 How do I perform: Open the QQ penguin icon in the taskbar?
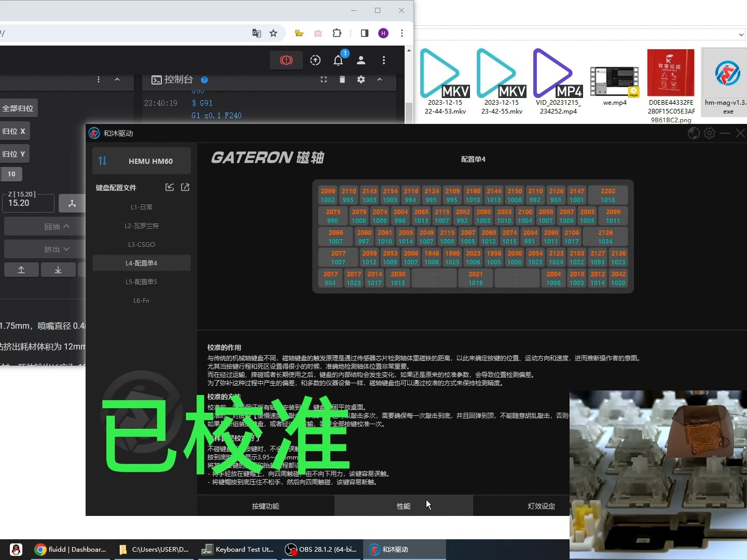pos(16,550)
